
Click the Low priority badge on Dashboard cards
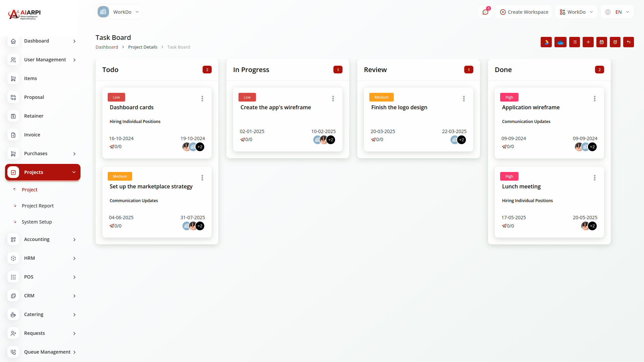pyautogui.click(x=116, y=97)
